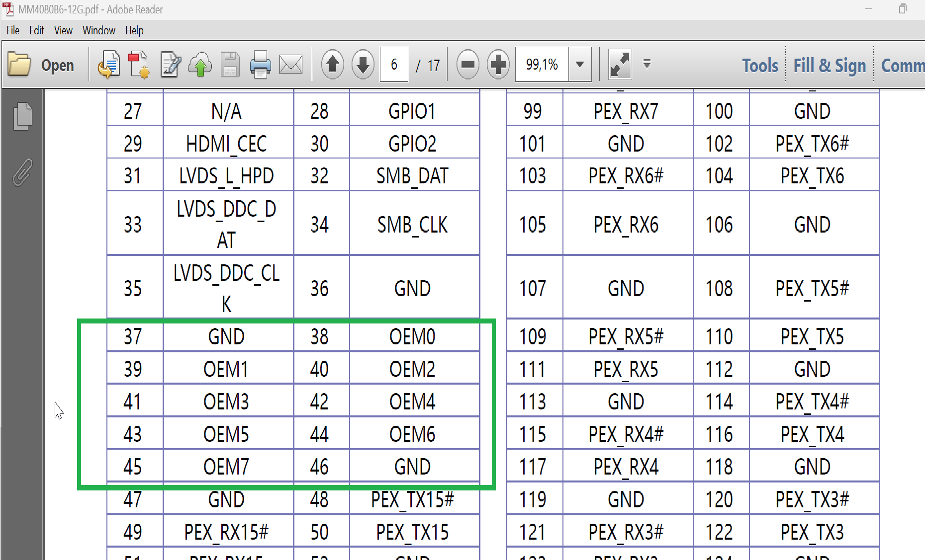The width and height of the screenshot is (925, 560).
Task: Click the OEM6 cell
Action: 414,433
